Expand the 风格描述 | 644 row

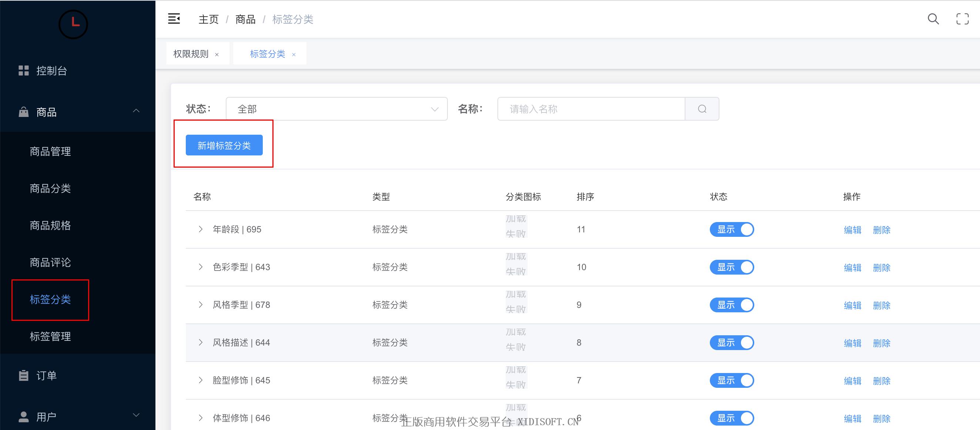[x=201, y=342]
